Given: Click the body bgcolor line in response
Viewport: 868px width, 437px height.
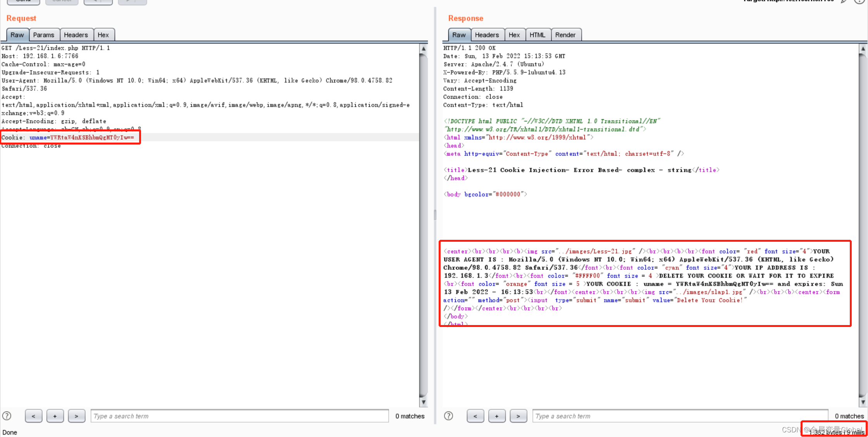Looking at the screenshot, I should [485, 194].
